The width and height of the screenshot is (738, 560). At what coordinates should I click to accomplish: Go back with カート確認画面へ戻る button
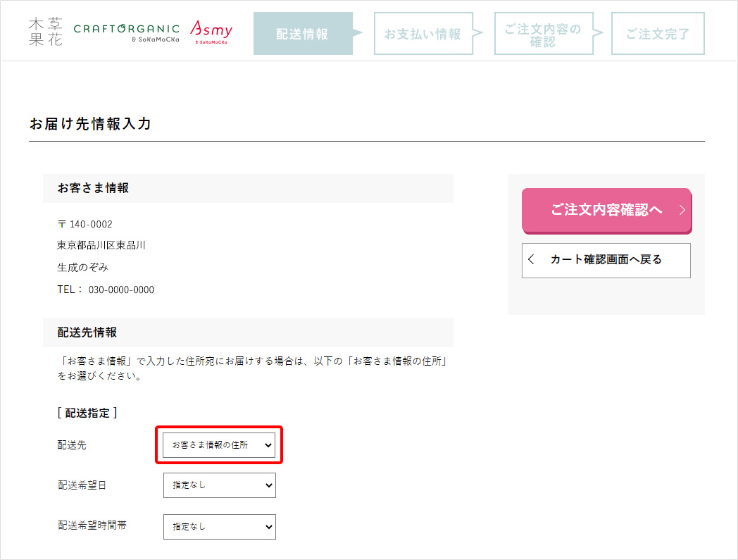[x=606, y=261]
